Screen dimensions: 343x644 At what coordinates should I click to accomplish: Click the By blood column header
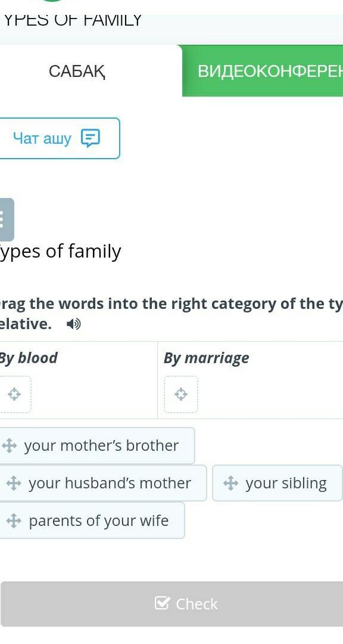pos(28,358)
